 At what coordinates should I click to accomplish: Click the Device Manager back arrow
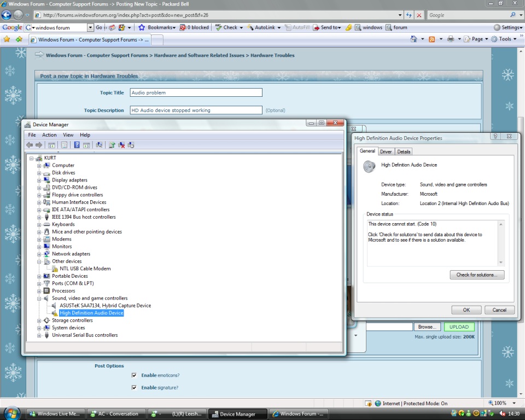[x=30, y=145]
